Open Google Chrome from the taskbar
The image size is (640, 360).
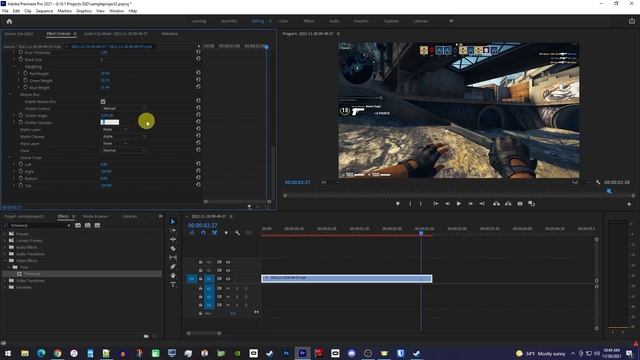coord(58,353)
